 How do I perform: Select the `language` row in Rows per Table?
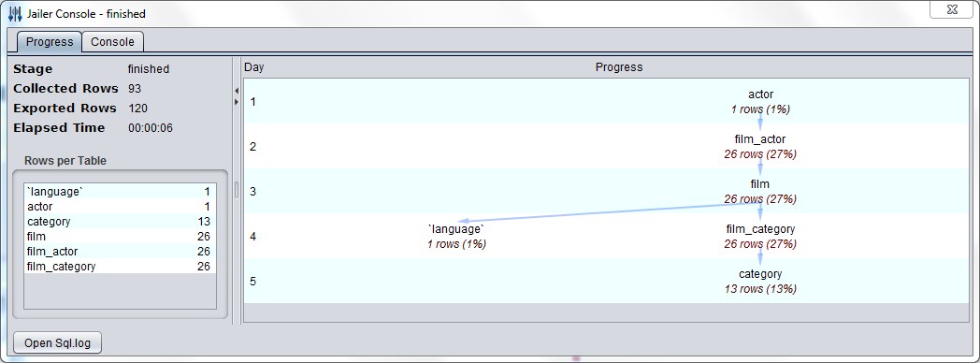120,192
